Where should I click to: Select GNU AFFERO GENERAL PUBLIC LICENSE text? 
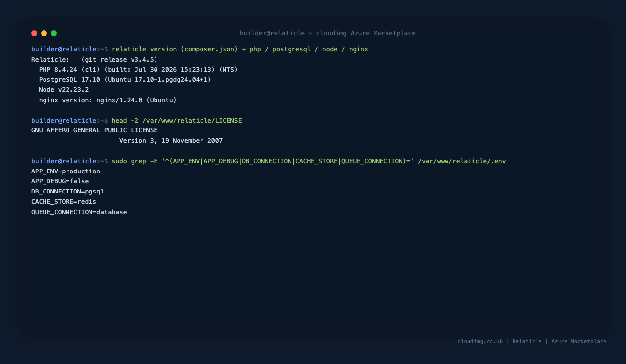[94, 130]
